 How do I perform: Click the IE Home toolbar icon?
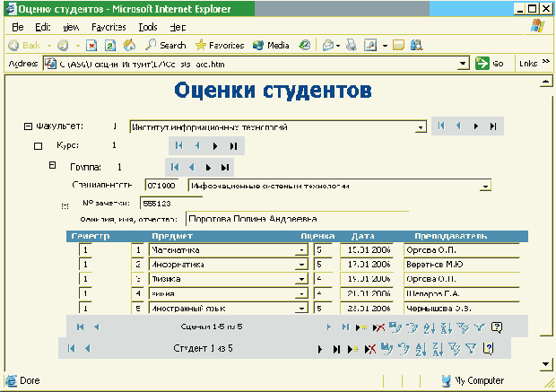click(x=128, y=45)
